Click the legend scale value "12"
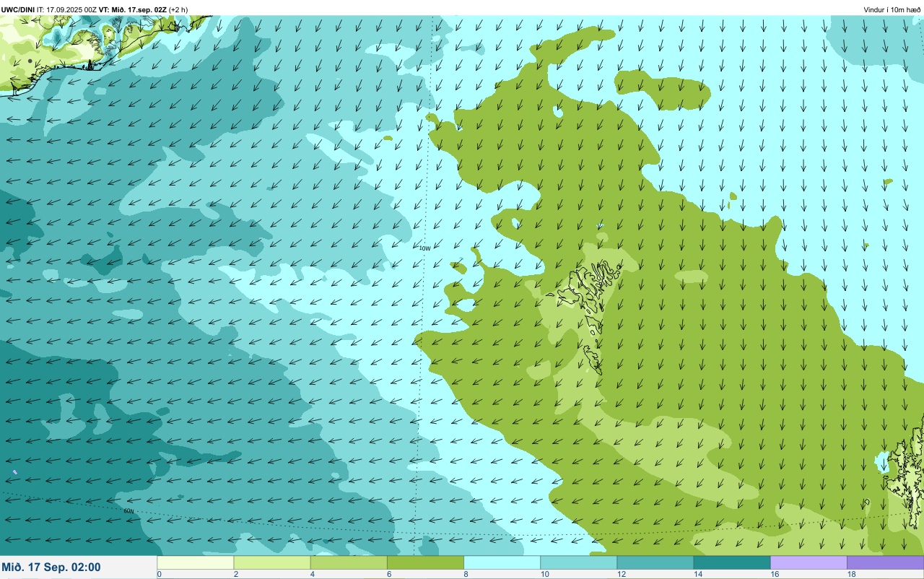The width and height of the screenshot is (924, 579). pos(621,574)
